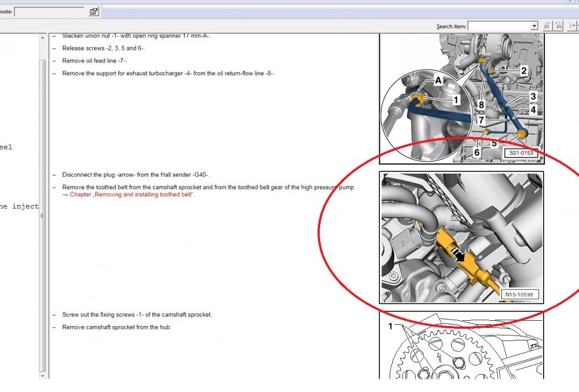Click the list-indent arrow toolbar icon
Image resolution: width=579 pixels, height=392 pixels.
click(572, 25)
